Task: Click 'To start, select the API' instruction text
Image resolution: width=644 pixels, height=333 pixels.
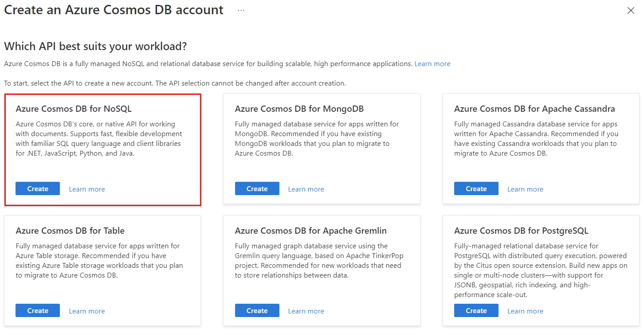Action: click(x=175, y=83)
